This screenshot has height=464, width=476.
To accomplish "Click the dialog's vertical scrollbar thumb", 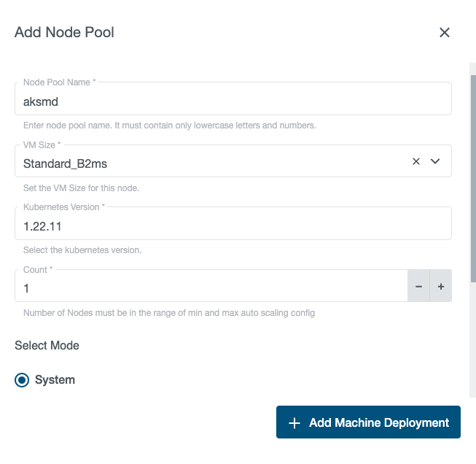I will (472, 175).
